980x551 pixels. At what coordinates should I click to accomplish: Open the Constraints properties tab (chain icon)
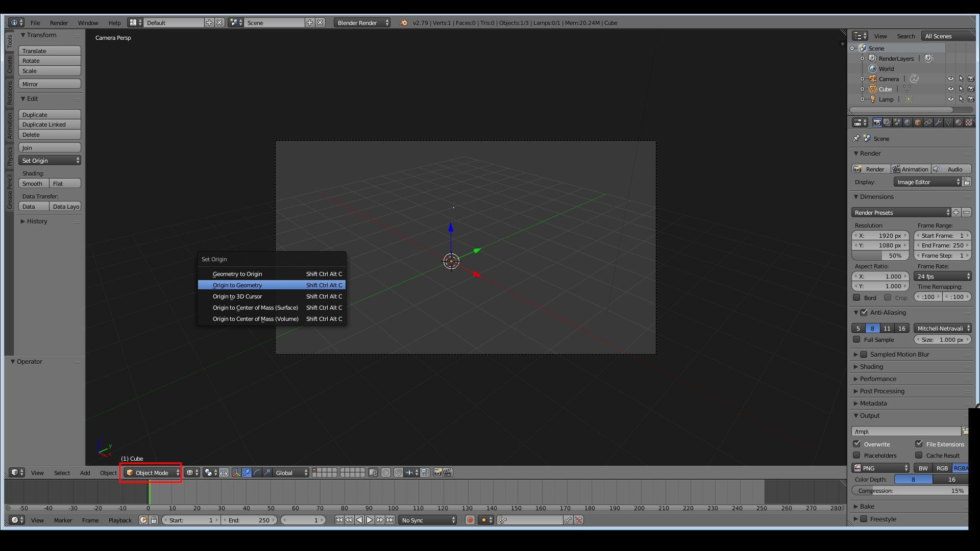coord(928,122)
